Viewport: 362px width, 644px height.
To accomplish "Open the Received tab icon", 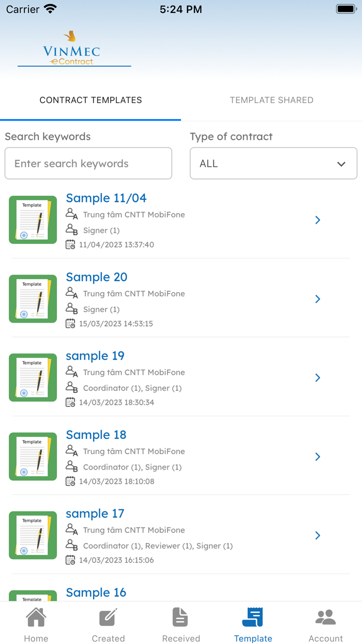I will tap(180, 618).
